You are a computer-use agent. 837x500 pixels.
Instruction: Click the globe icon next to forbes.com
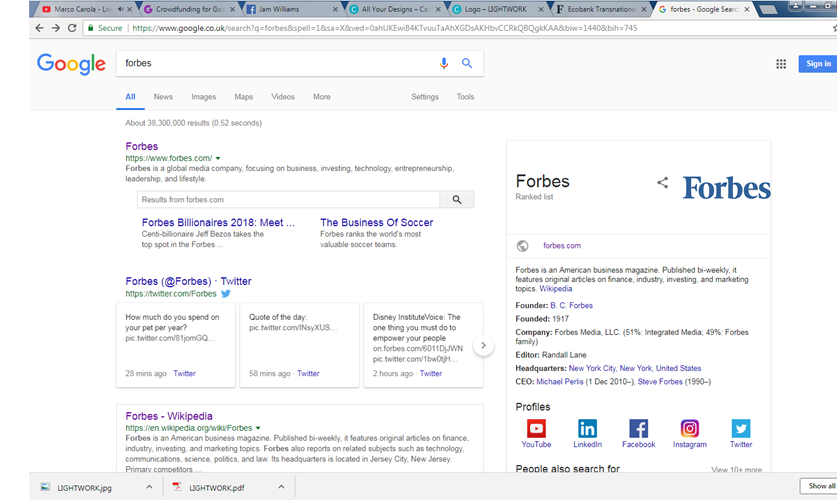pyautogui.click(x=523, y=245)
